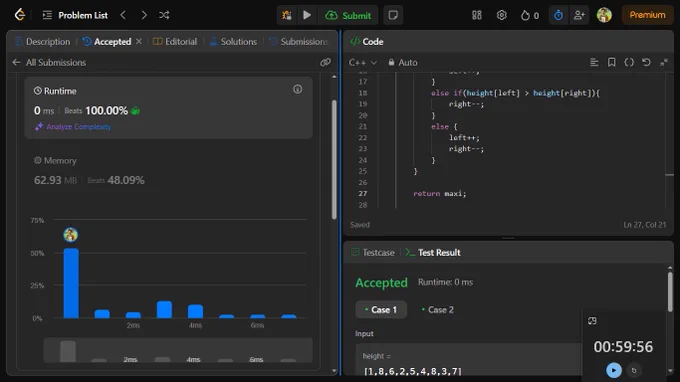Open the notes icon
The width and height of the screenshot is (680, 382).
click(x=393, y=15)
